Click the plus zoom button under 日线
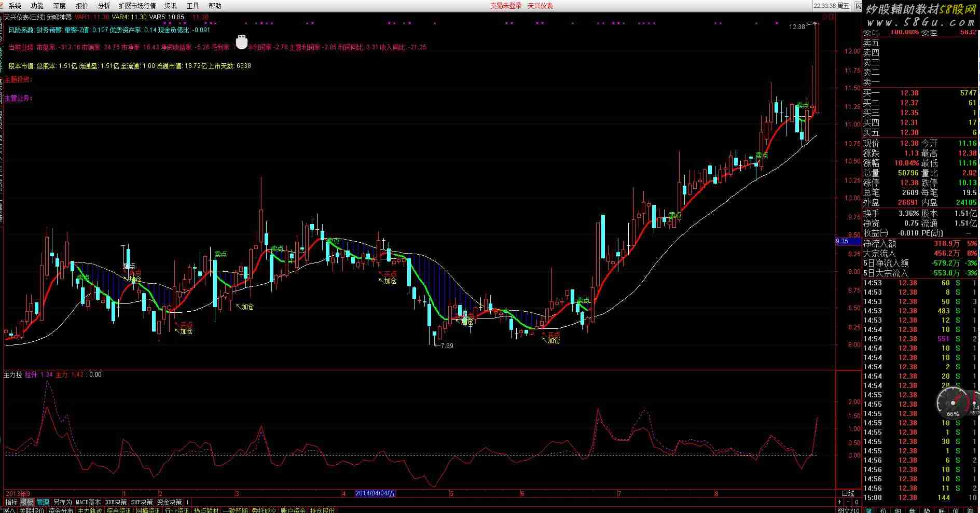Viewport: 980px width, 513px height. [x=840, y=502]
